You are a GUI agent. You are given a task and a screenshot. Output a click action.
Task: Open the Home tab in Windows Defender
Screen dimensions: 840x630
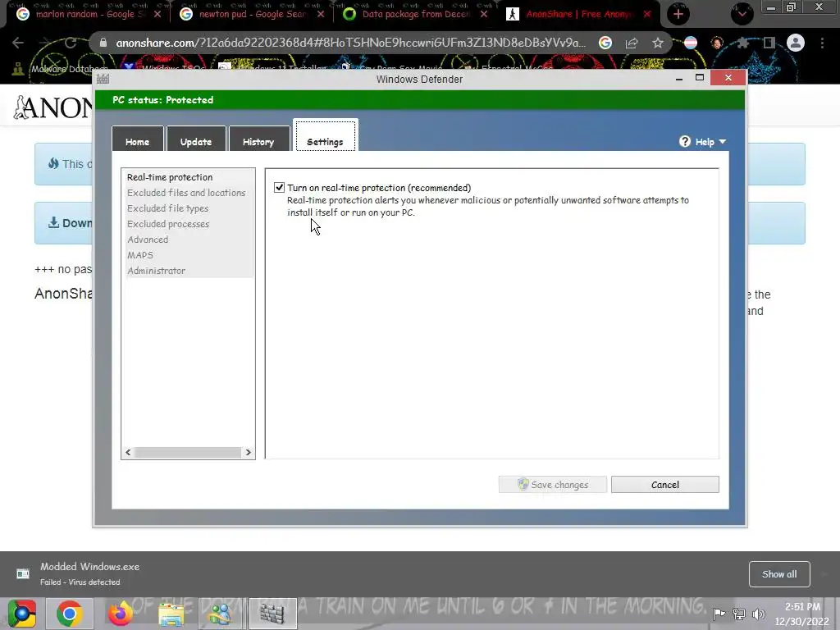tap(138, 141)
